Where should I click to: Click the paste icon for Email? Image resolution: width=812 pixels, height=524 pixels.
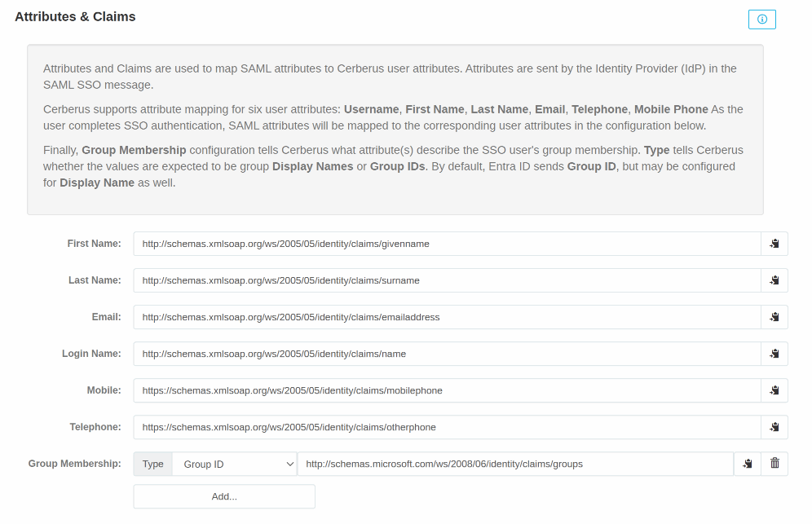point(774,317)
